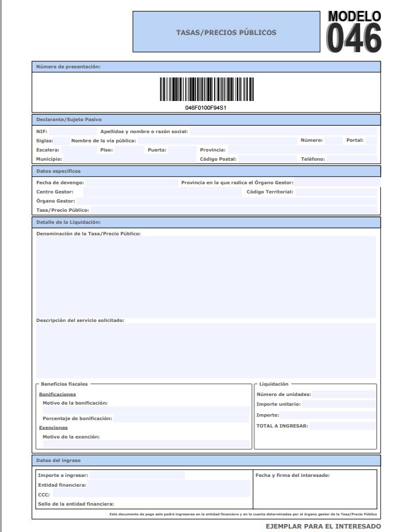Click the Bonificaciones underlined heading

click(x=57, y=395)
